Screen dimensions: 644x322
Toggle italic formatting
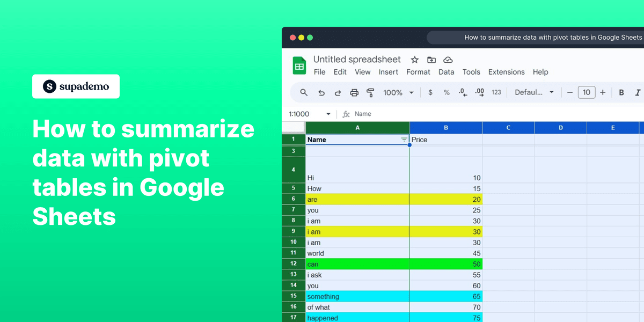point(638,92)
